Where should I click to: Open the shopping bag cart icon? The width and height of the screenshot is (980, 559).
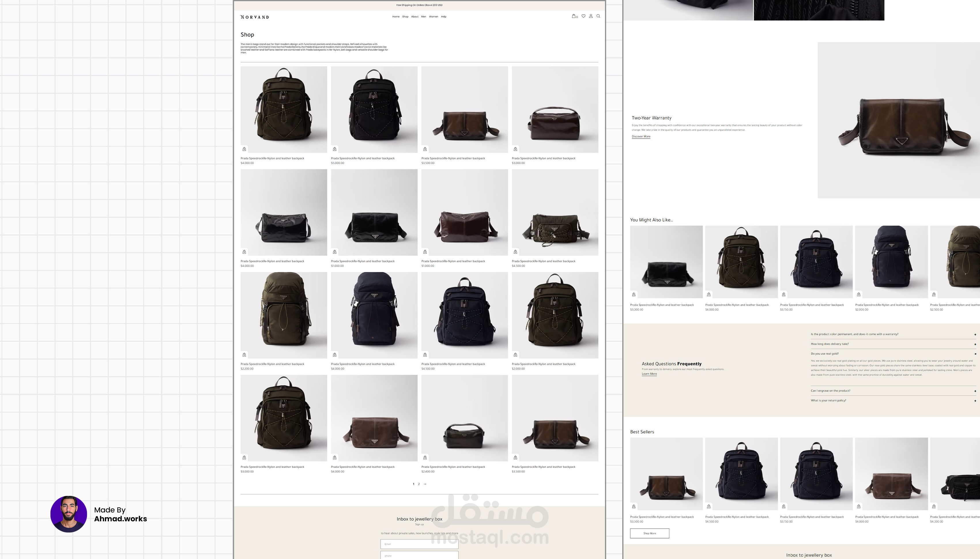[574, 16]
